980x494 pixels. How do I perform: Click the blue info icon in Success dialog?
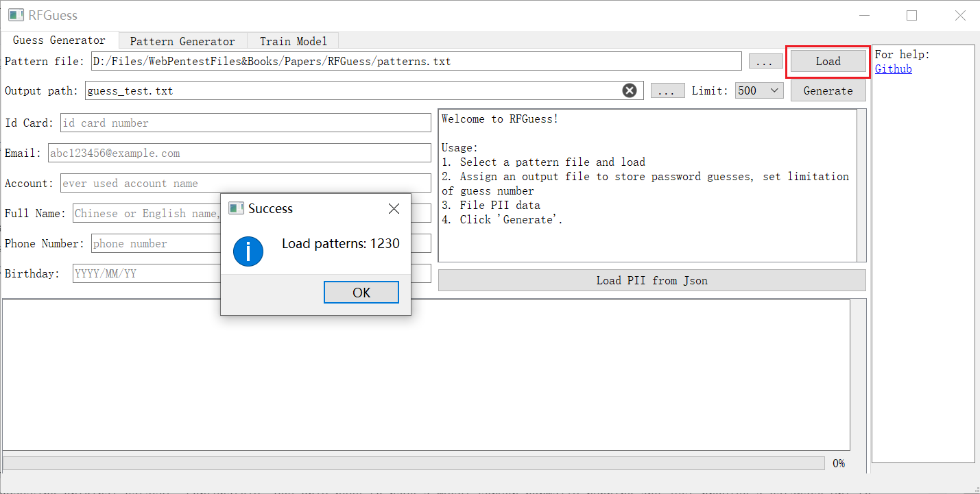click(248, 251)
